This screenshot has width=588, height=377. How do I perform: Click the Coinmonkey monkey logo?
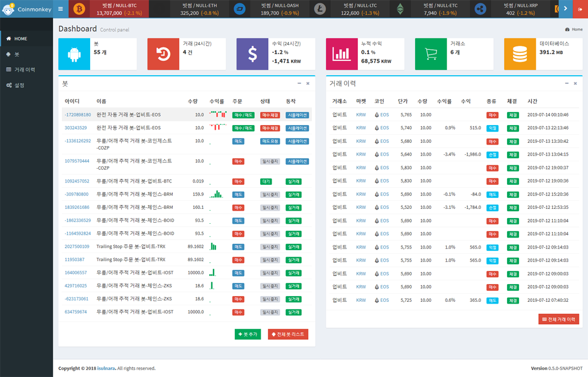click(x=8, y=9)
